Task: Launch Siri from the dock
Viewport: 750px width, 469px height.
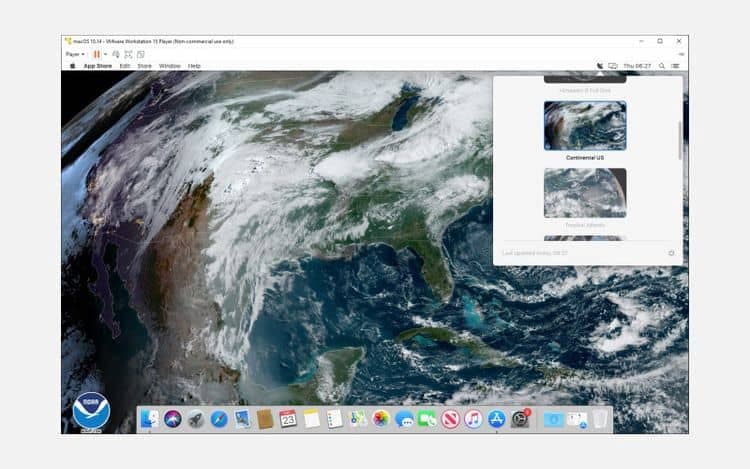Action: (x=173, y=419)
